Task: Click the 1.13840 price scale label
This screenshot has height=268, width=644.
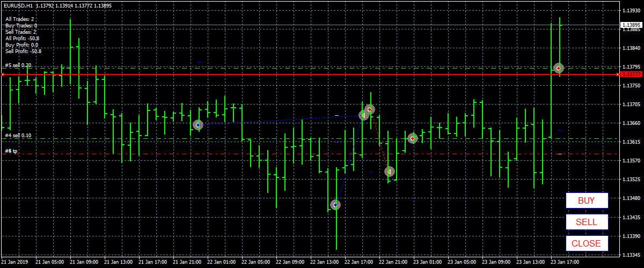Action: 631,48
